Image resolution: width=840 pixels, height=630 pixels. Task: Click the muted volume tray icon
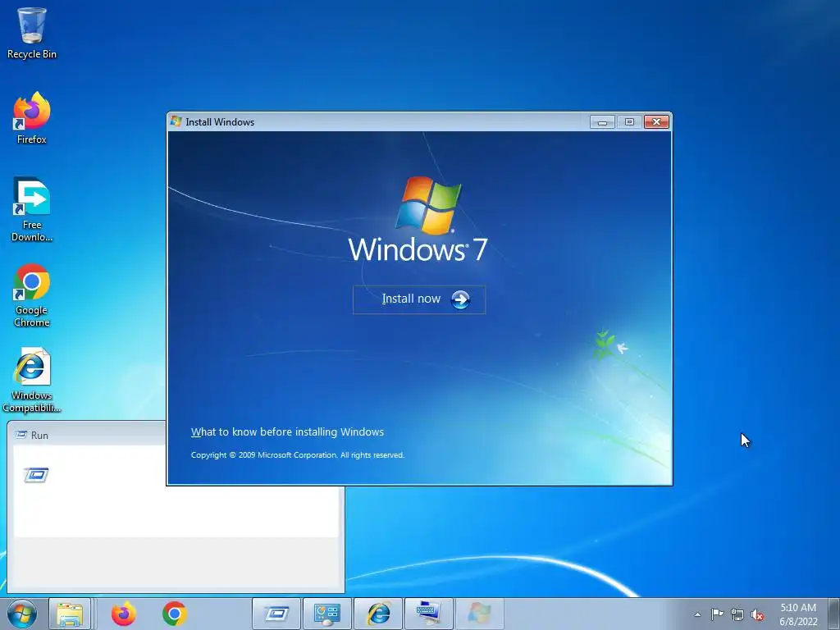757,614
